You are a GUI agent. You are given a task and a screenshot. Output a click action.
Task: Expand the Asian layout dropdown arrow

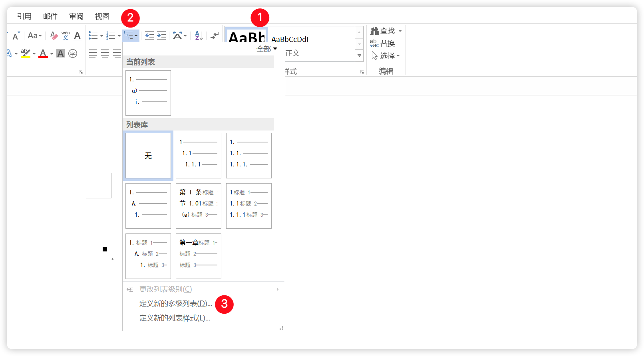[x=185, y=36]
